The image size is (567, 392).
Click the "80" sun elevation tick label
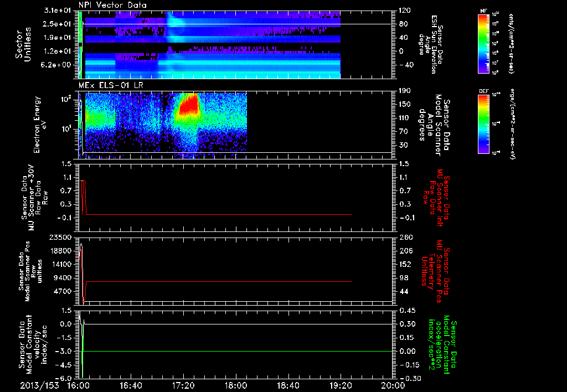tap(403, 24)
